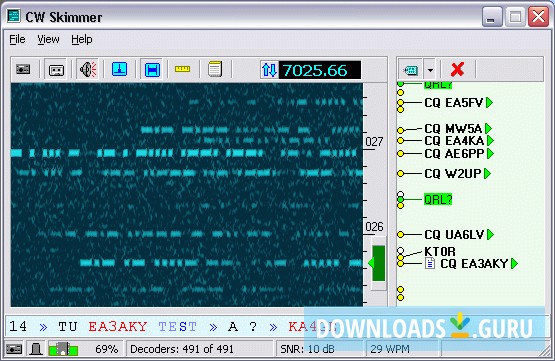
Task: Select the CQ EA5FV callsign entry
Action: coord(453,103)
